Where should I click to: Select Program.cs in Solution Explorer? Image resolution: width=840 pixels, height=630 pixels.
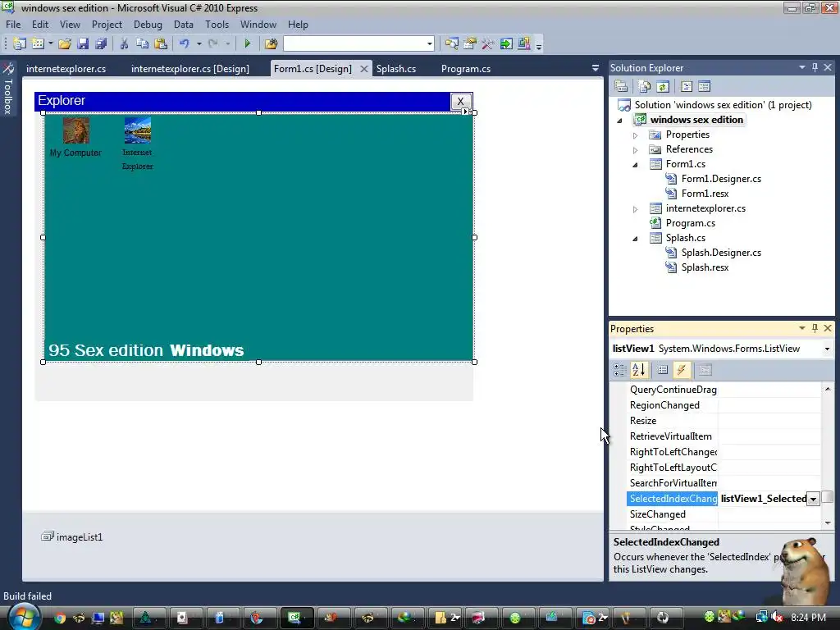tap(690, 223)
